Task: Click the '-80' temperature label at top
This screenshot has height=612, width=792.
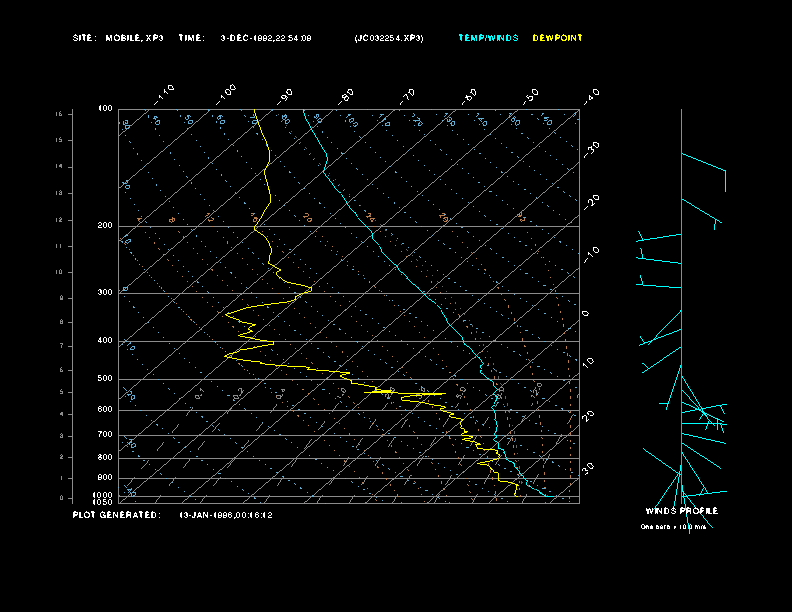Action: [346, 96]
